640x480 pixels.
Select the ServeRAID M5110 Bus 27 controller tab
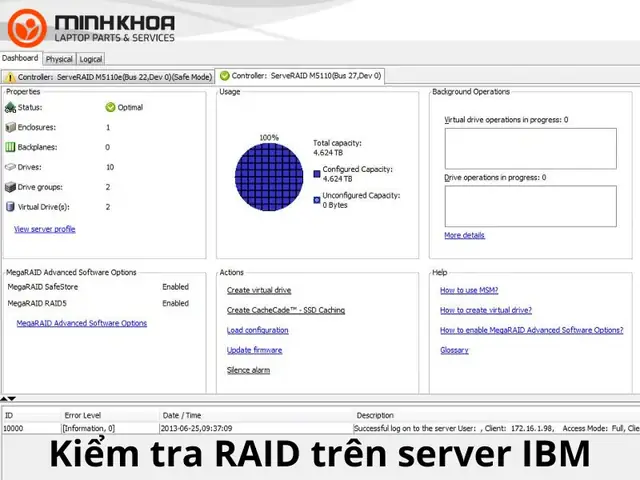300,76
